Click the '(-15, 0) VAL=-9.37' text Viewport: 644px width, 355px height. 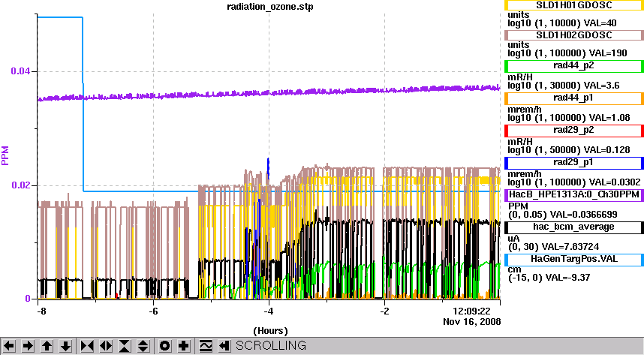pyautogui.click(x=549, y=278)
